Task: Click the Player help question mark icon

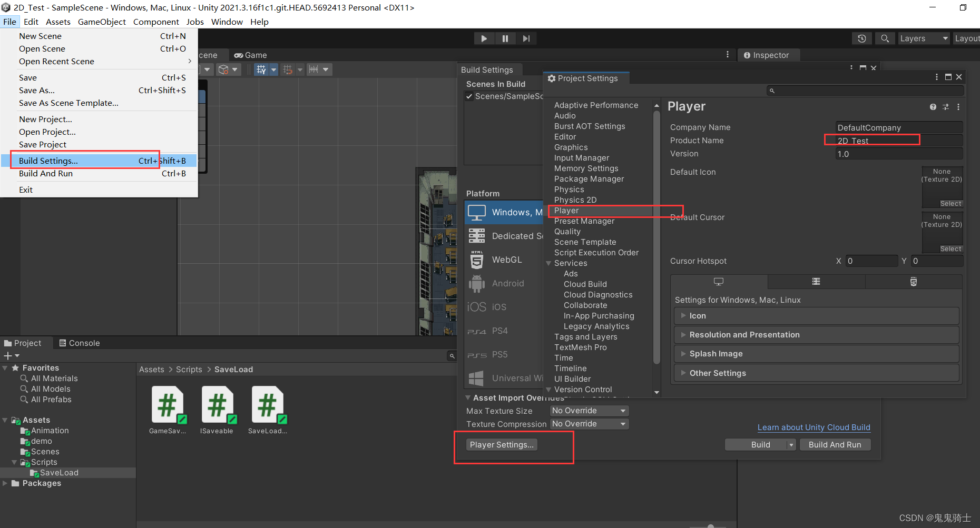Action: point(933,107)
